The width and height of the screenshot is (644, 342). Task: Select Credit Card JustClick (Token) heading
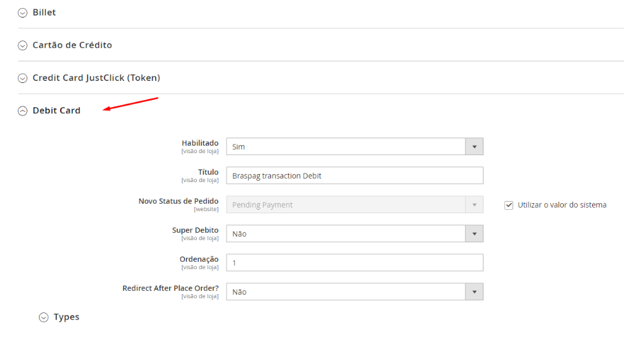[x=96, y=78]
